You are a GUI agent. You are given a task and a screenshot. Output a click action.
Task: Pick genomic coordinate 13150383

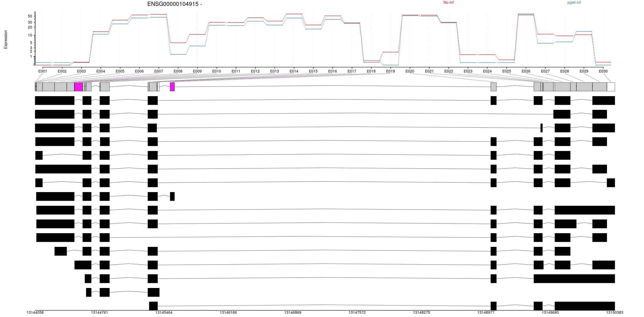click(x=615, y=312)
